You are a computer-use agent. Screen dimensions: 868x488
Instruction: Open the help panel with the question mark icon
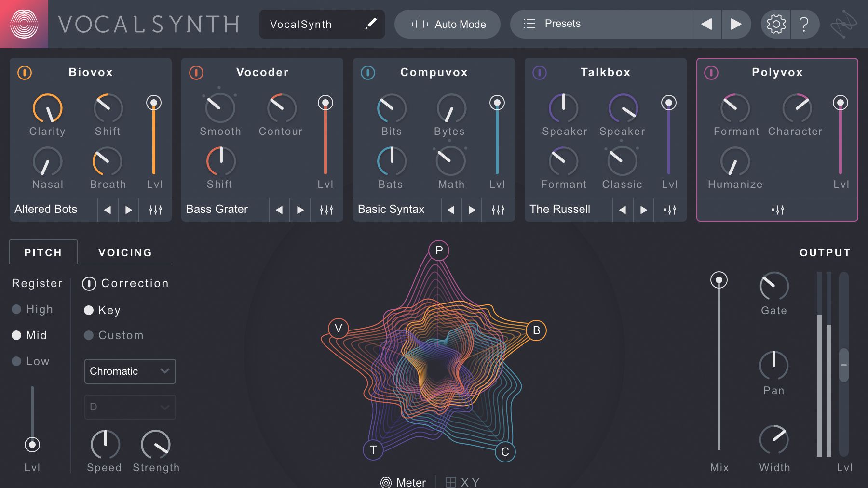(x=804, y=24)
